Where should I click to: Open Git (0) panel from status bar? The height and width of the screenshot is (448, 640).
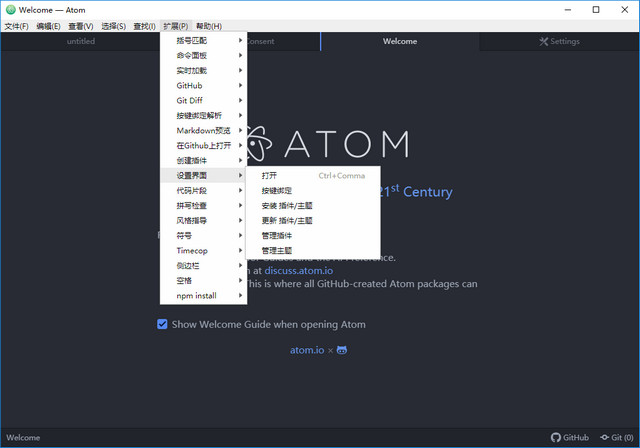pyautogui.click(x=617, y=437)
